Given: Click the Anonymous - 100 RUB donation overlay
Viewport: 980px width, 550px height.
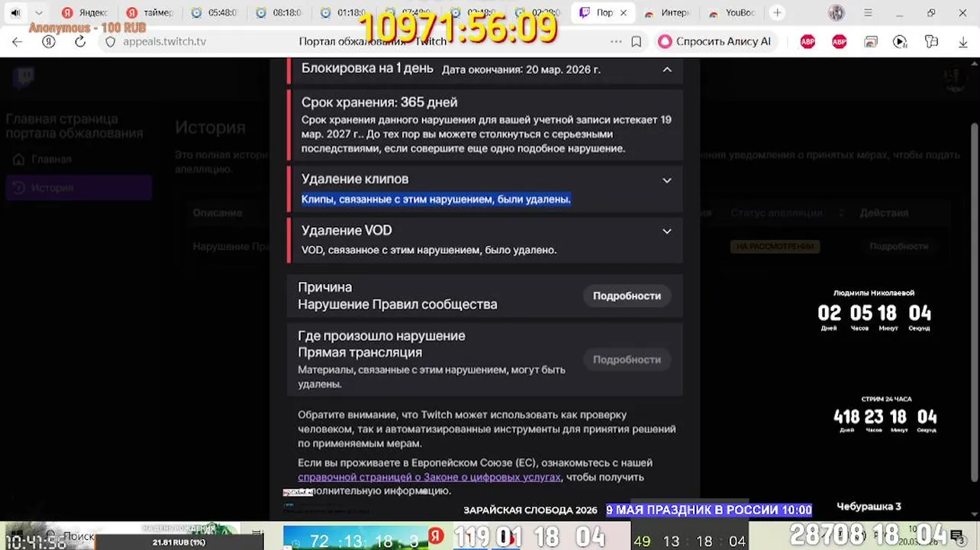Looking at the screenshot, I should tap(87, 27).
